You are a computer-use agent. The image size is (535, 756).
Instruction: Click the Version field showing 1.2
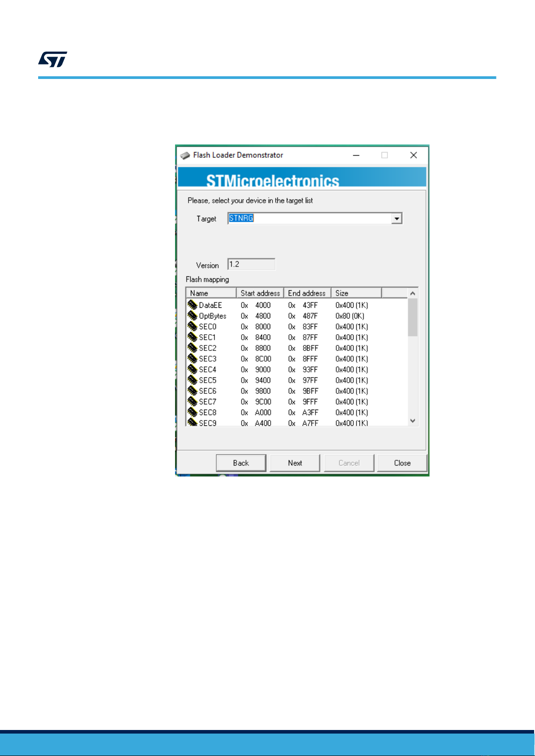pyautogui.click(x=251, y=264)
